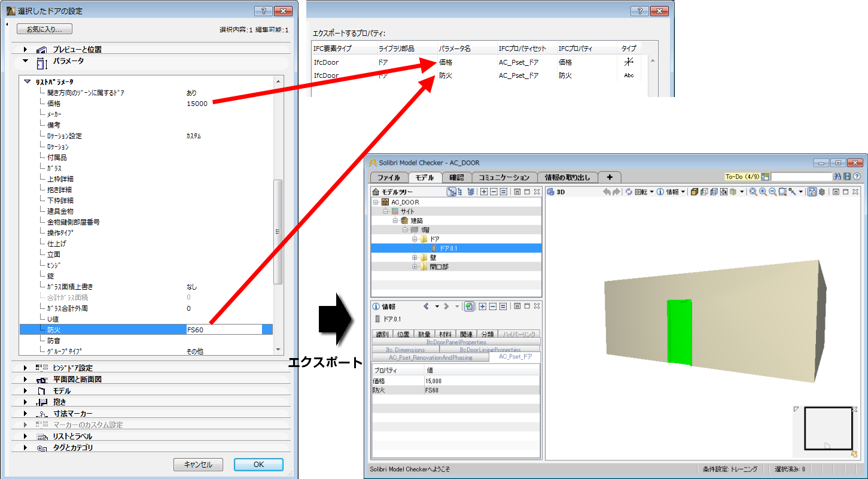Screen dimensions: 868x479
Task: Open the 情報の取り出し tab
Action: (x=568, y=177)
